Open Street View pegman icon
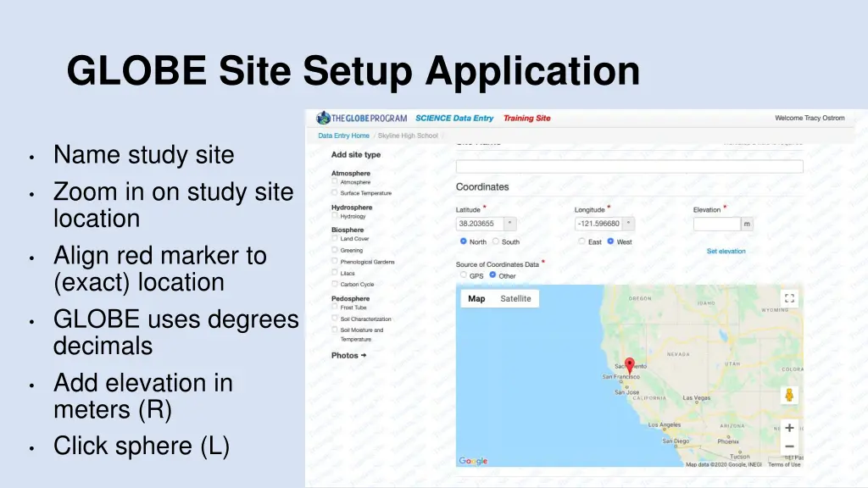The image size is (868, 488). pyautogui.click(x=789, y=395)
